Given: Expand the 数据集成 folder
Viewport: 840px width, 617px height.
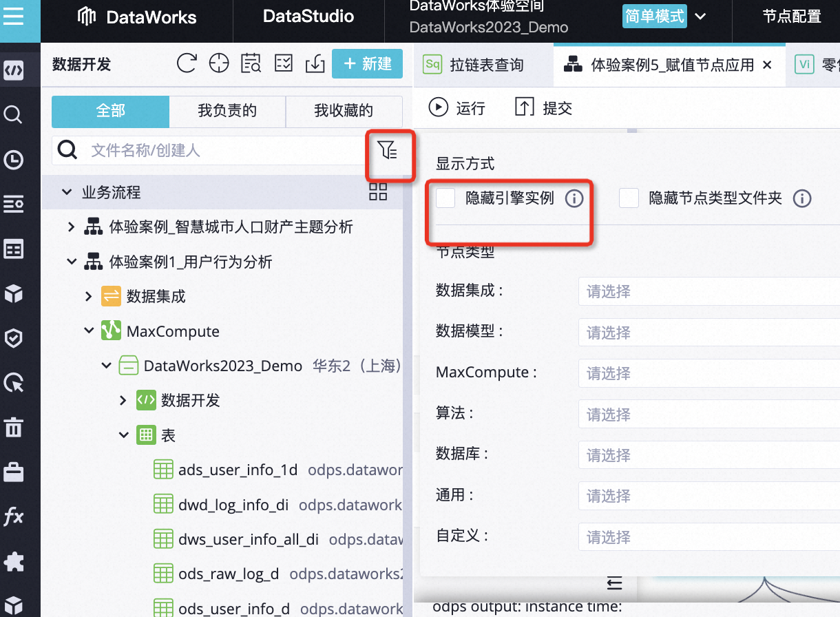Looking at the screenshot, I should 89,297.
